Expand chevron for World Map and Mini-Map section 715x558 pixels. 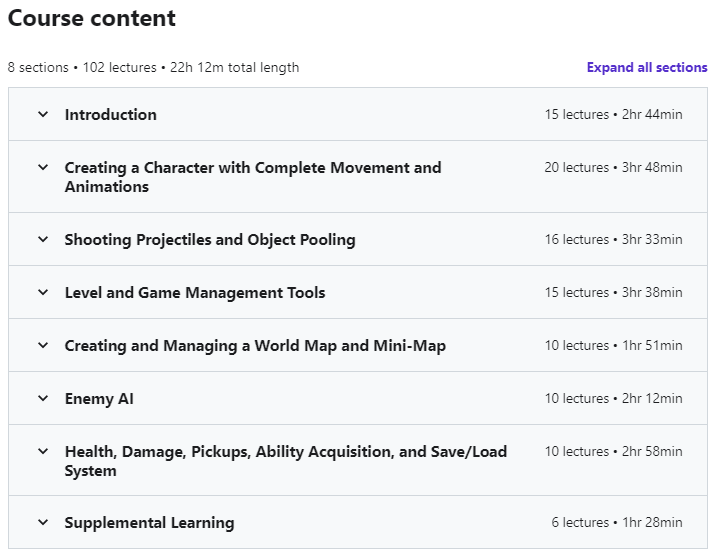pyautogui.click(x=43, y=345)
